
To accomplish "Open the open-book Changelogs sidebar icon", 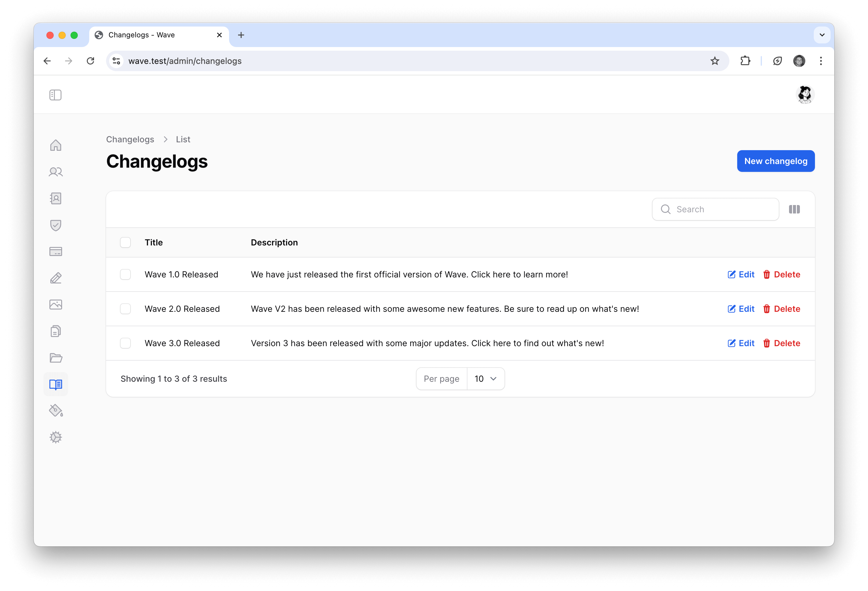I will [56, 384].
